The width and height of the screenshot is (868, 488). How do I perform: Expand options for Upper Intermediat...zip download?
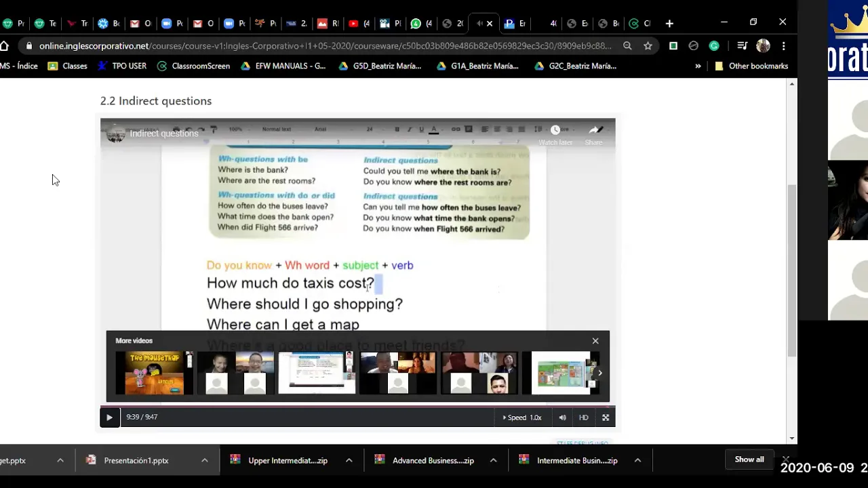[x=349, y=460]
